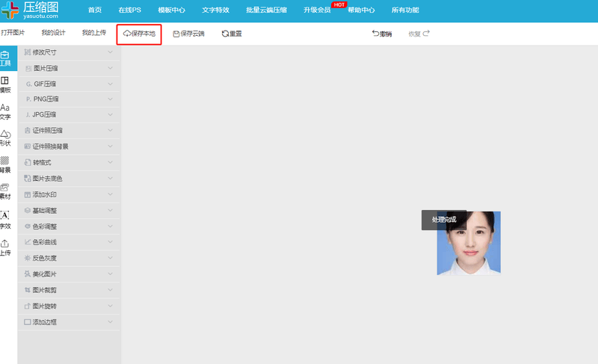Select the 形状 shapes sidebar icon
The height and width of the screenshot is (364, 598).
(5, 138)
